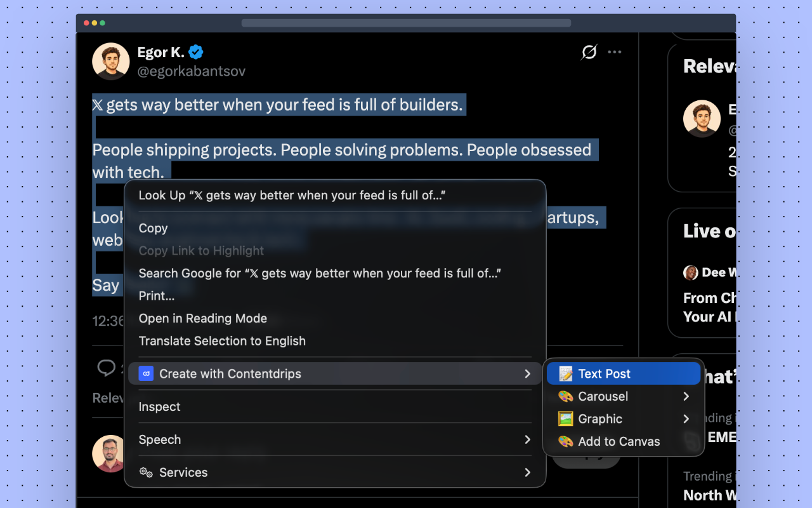Click the Relevant people heading in sidebar
This screenshot has width=812, height=508.
[709, 66]
